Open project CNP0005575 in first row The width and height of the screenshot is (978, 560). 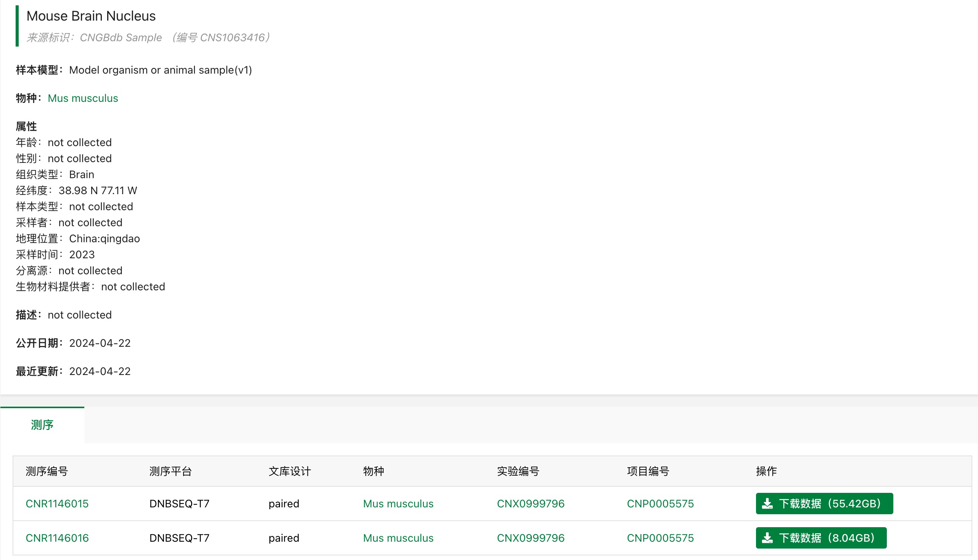(660, 504)
